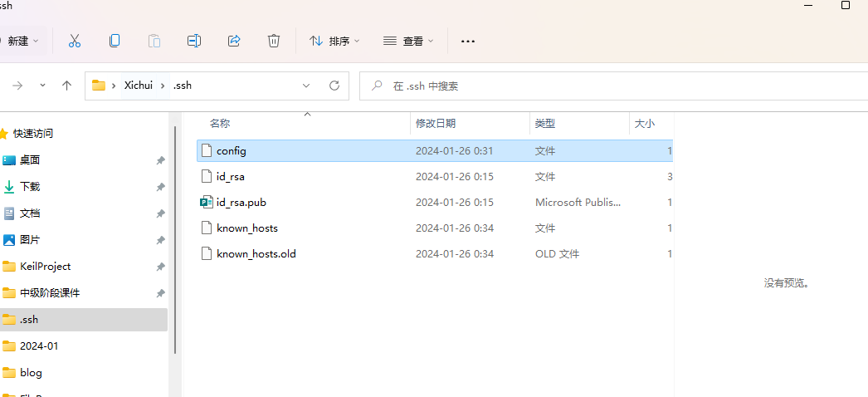Select the known_hosts file
The image size is (868, 397).
click(x=246, y=228)
